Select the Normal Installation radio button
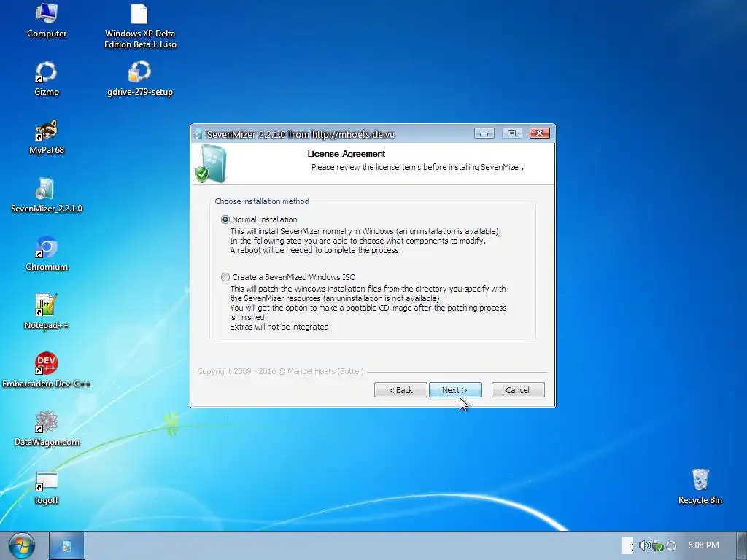This screenshot has height=560, width=747. pyautogui.click(x=225, y=219)
